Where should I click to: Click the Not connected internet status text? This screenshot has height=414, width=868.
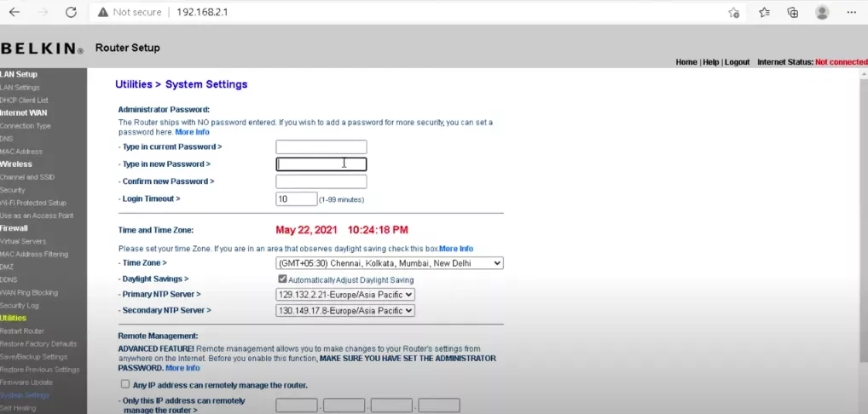[x=842, y=62]
